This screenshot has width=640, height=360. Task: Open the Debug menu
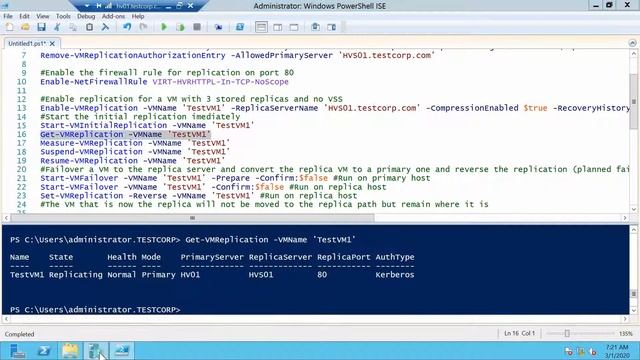tap(86, 16)
